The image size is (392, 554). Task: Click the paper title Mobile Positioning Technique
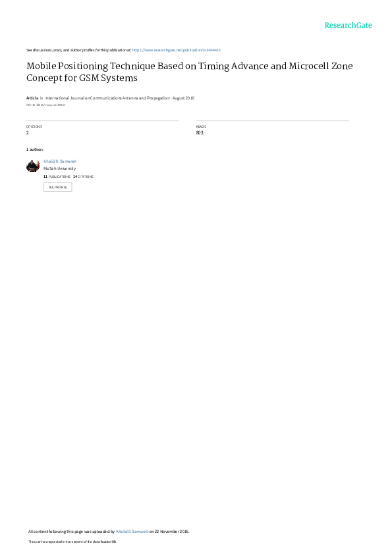coord(190,72)
